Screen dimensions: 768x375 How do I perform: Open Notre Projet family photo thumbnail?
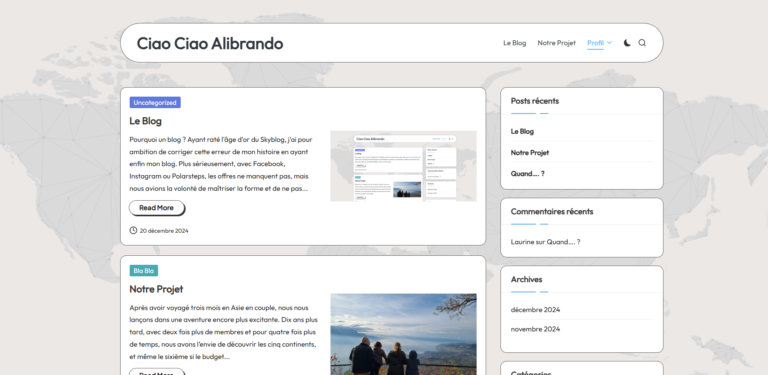[x=403, y=334]
